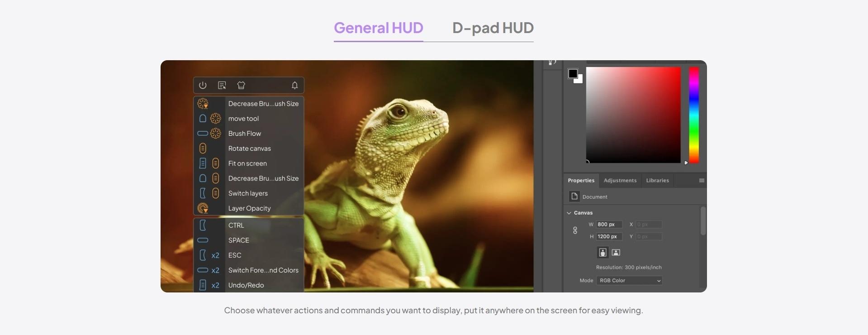Click the Switch layers HUD entry

[x=248, y=193]
